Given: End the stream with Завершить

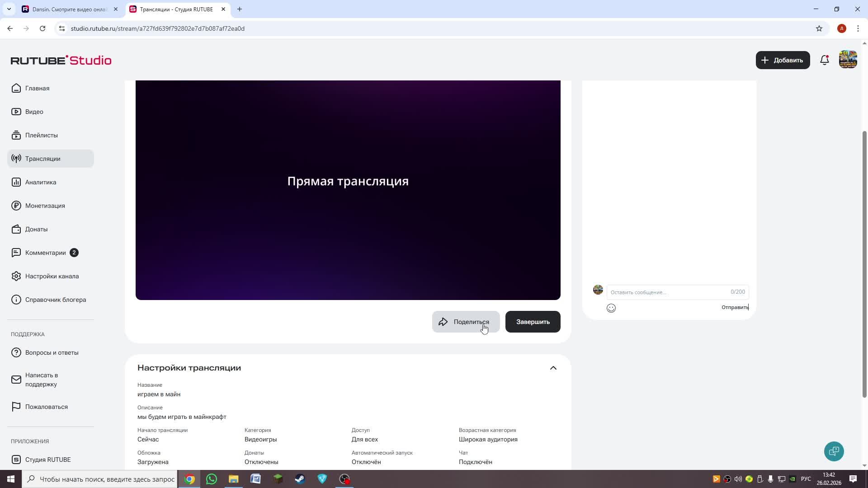Looking at the screenshot, I should pyautogui.click(x=533, y=322).
